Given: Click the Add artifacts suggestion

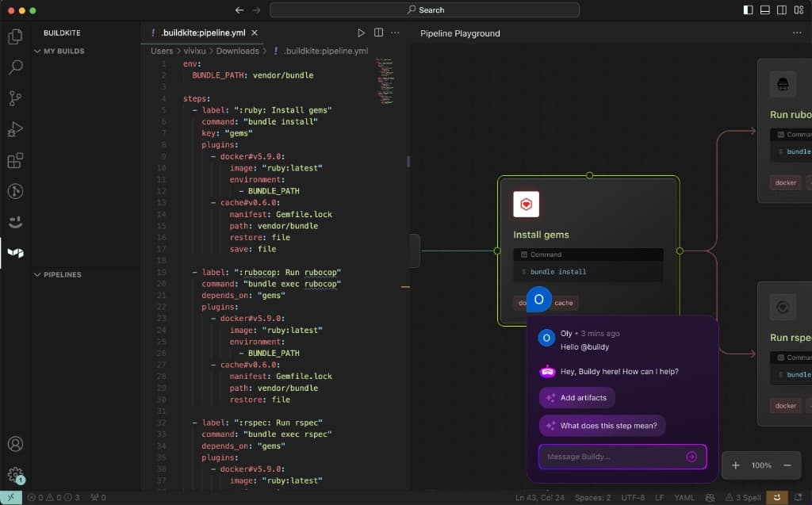Looking at the screenshot, I should click(576, 398).
